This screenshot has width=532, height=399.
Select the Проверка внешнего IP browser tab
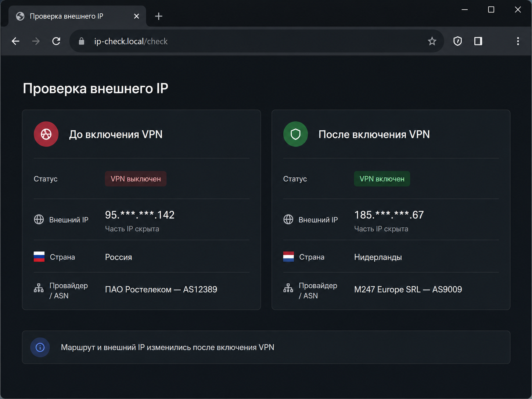(x=77, y=16)
